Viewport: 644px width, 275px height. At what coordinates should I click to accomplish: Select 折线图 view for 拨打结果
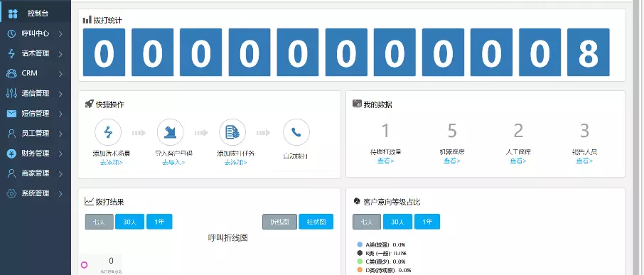click(x=279, y=222)
